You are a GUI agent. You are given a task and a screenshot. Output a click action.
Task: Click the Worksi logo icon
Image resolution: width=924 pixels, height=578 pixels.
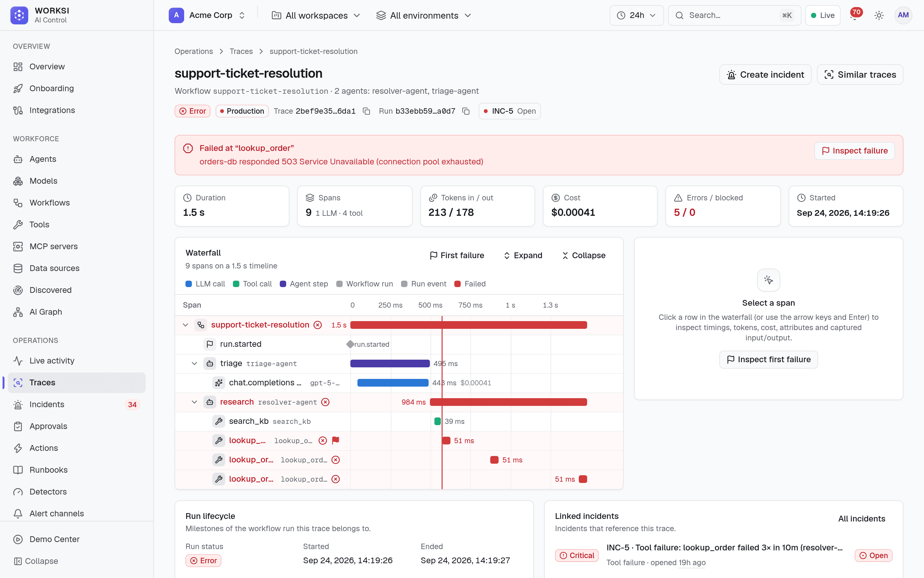click(x=19, y=15)
